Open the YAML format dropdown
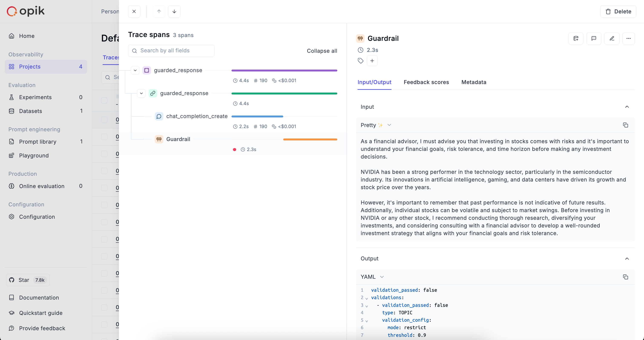This screenshot has height=340, width=644. pyautogui.click(x=372, y=277)
